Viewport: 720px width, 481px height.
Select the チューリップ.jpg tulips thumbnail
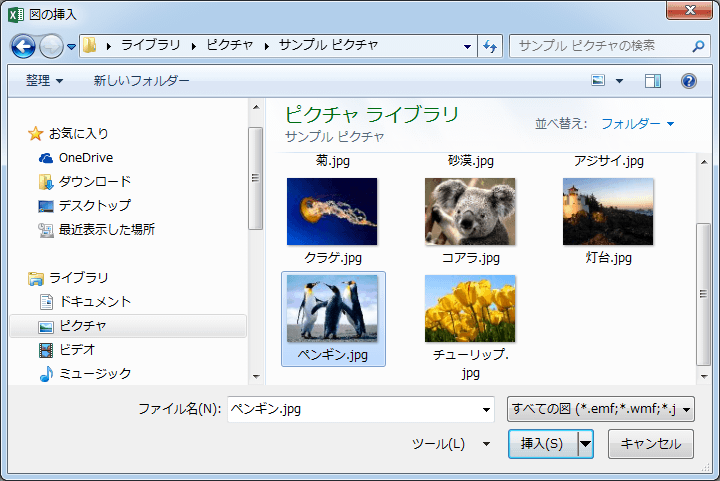click(470, 308)
